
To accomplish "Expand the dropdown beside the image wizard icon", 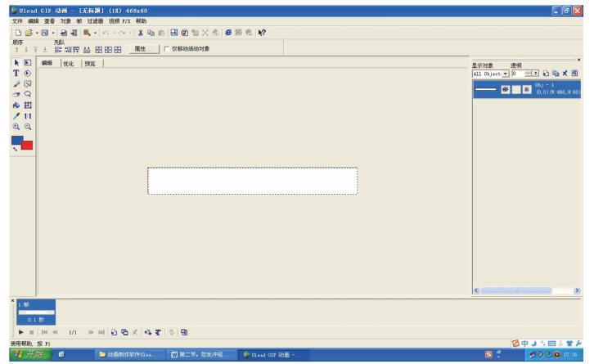I will [x=95, y=33].
